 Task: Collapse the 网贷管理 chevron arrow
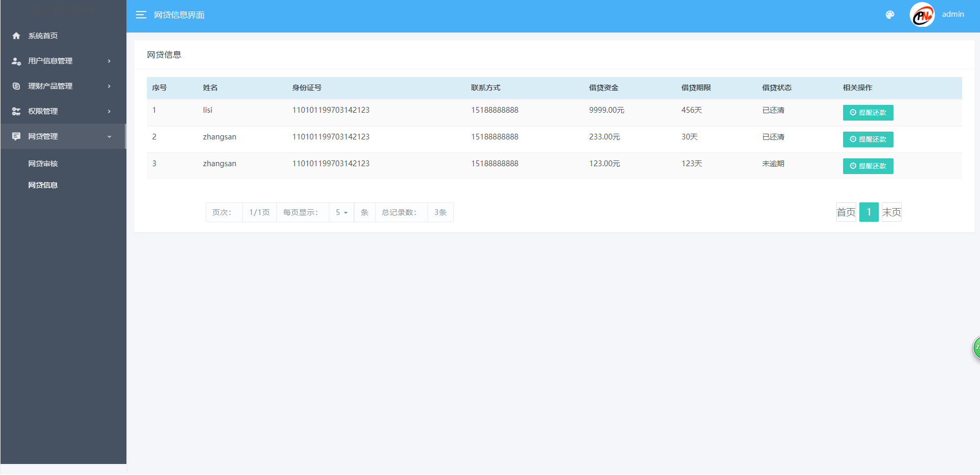109,136
